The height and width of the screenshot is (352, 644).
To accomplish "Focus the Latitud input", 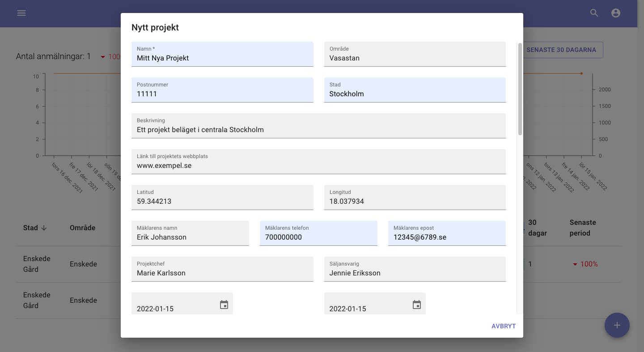I will [222, 201].
